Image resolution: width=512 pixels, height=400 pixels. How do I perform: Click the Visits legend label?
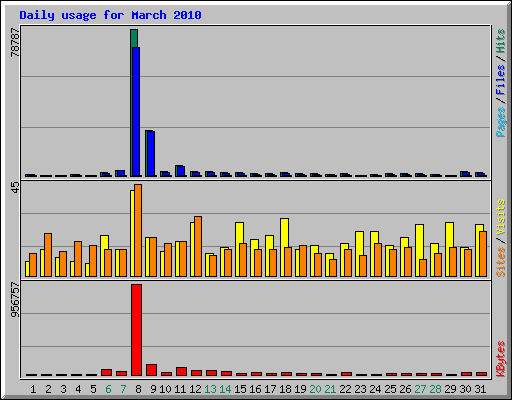point(501,217)
